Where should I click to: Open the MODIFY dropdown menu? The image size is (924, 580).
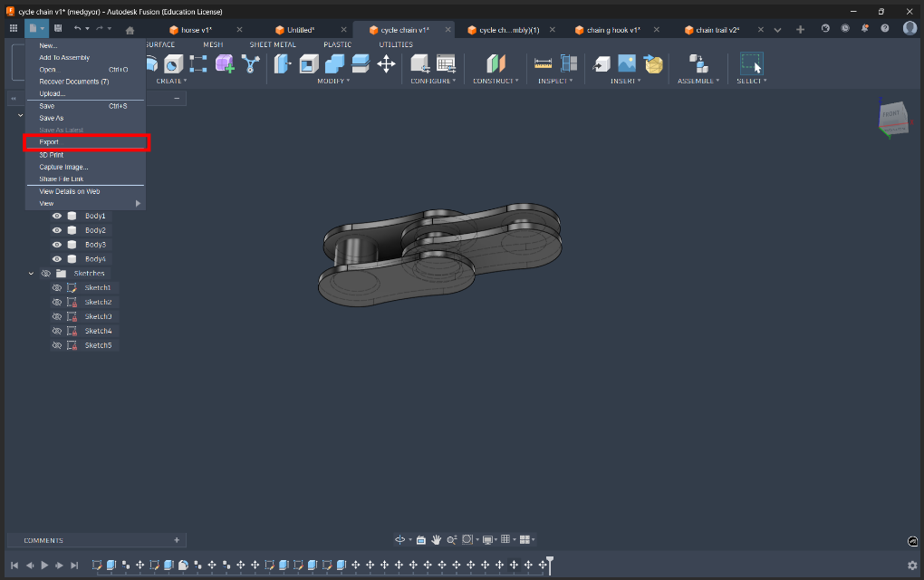332,81
